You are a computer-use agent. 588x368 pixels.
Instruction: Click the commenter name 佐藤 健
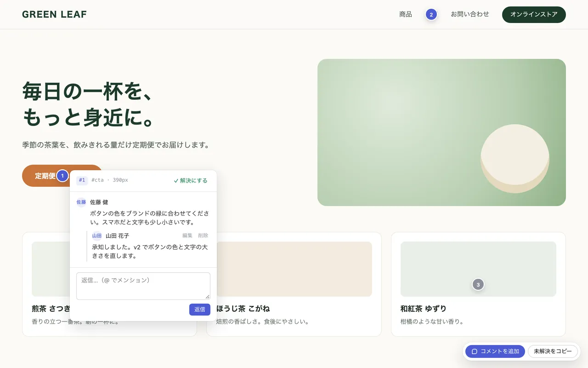(99, 202)
